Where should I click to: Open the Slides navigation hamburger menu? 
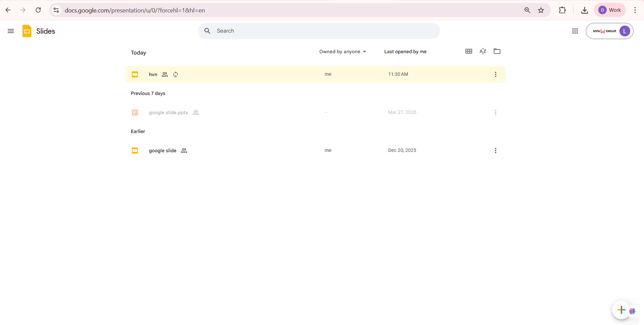coord(10,31)
